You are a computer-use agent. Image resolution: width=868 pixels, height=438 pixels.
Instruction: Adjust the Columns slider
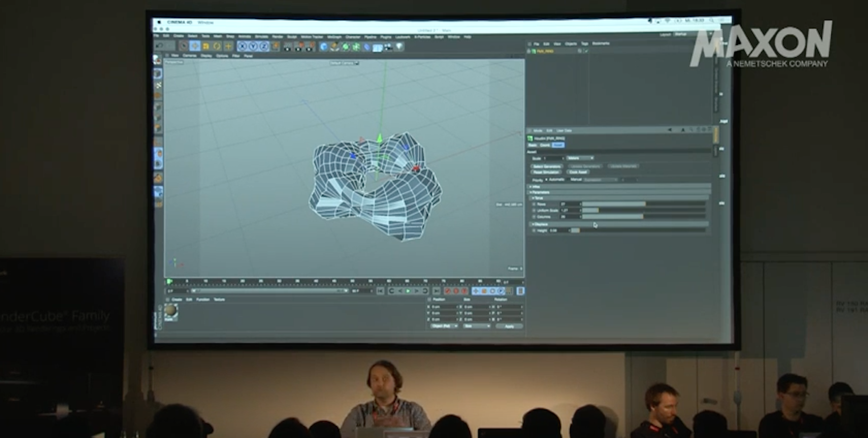click(644, 217)
